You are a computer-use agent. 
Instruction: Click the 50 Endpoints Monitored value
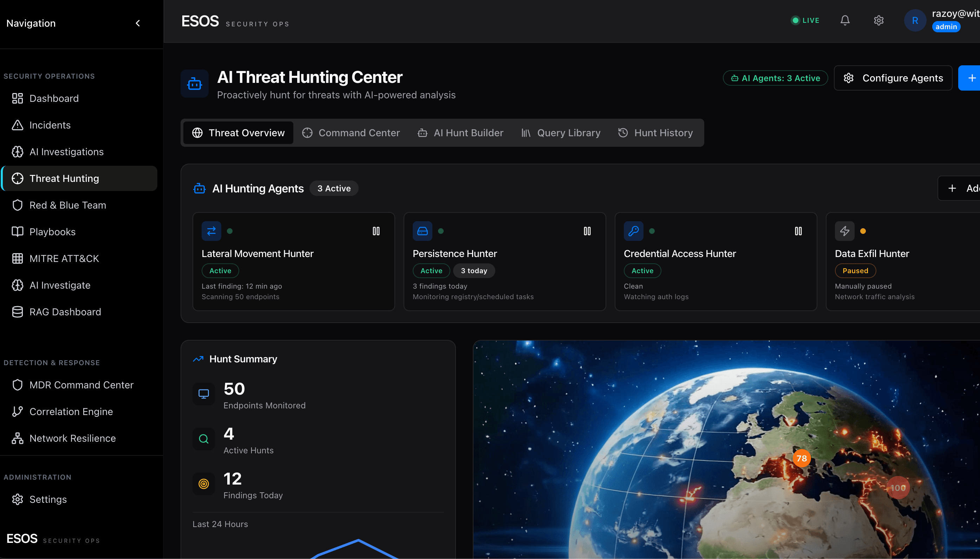[234, 389]
